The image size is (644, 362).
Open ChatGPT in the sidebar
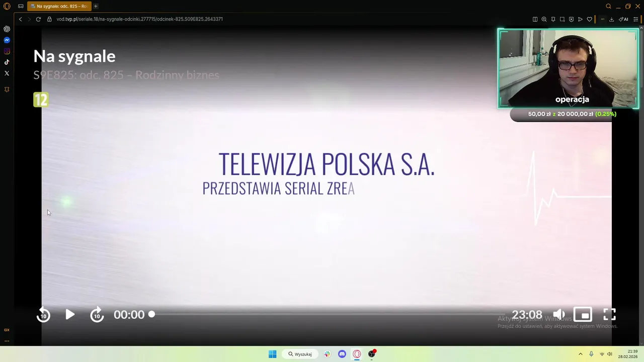coord(7,29)
